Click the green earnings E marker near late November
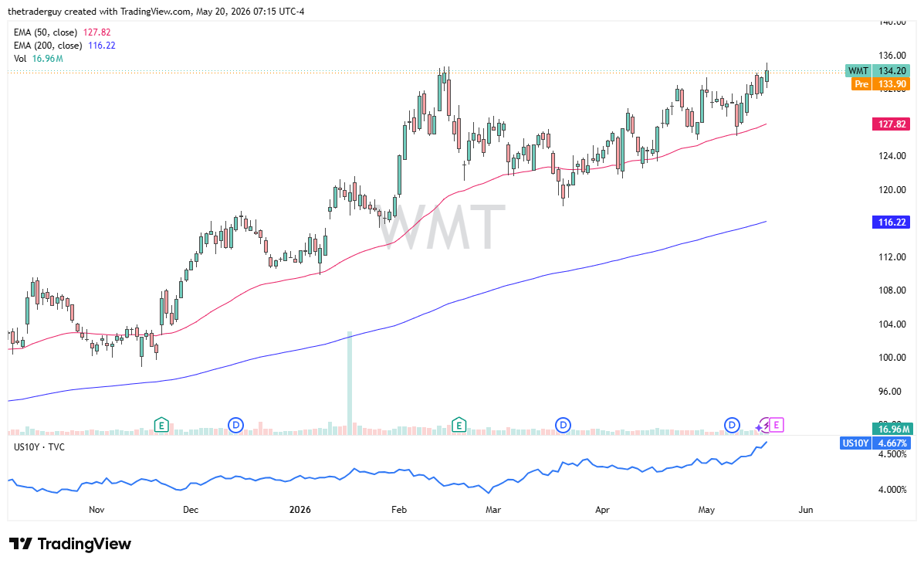This screenshot has width=924, height=567. [x=161, y=424]
